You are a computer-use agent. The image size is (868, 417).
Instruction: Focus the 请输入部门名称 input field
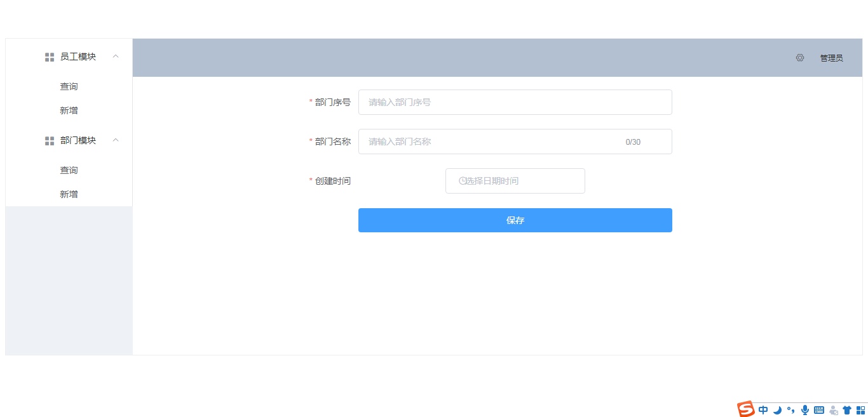[x=515, y=142]
